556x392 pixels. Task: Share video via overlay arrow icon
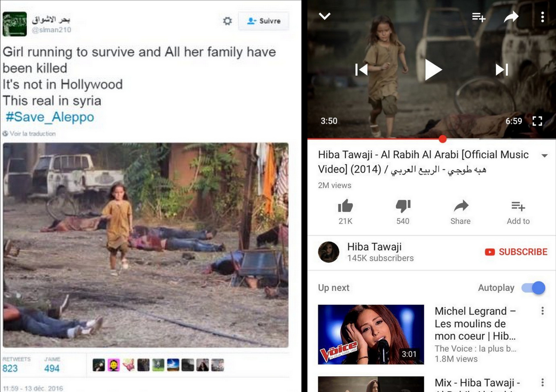(x=511, y=17)
